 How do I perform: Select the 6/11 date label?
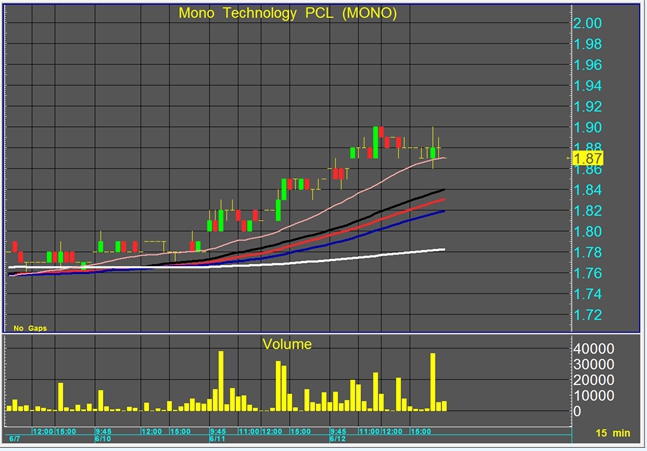(x=217, y=439)
